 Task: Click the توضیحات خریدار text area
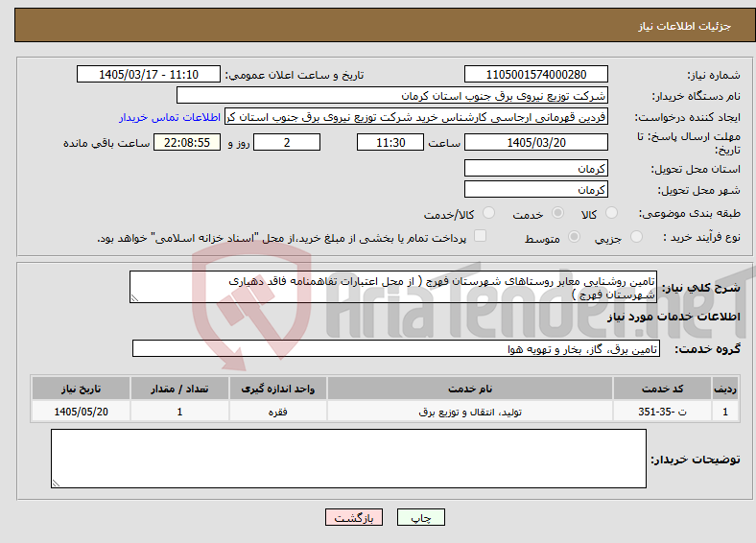click(x=348, y=459)
